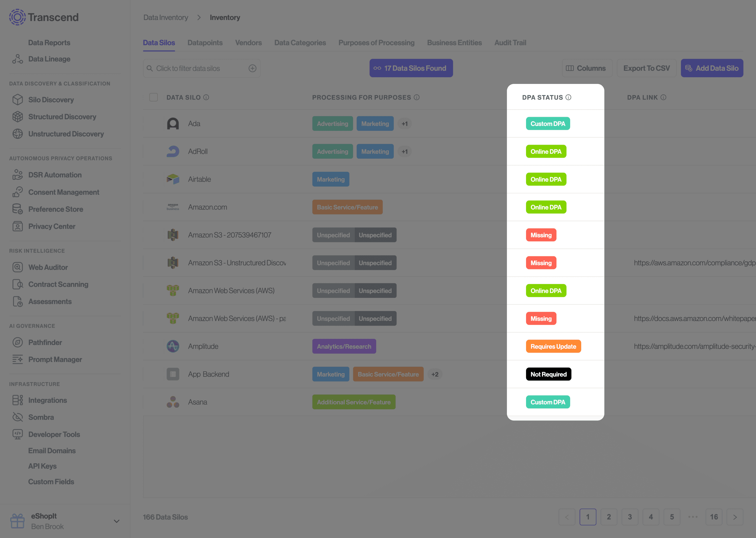
Task: Open Web Auditor tool
Action: [x=48, y=267]
